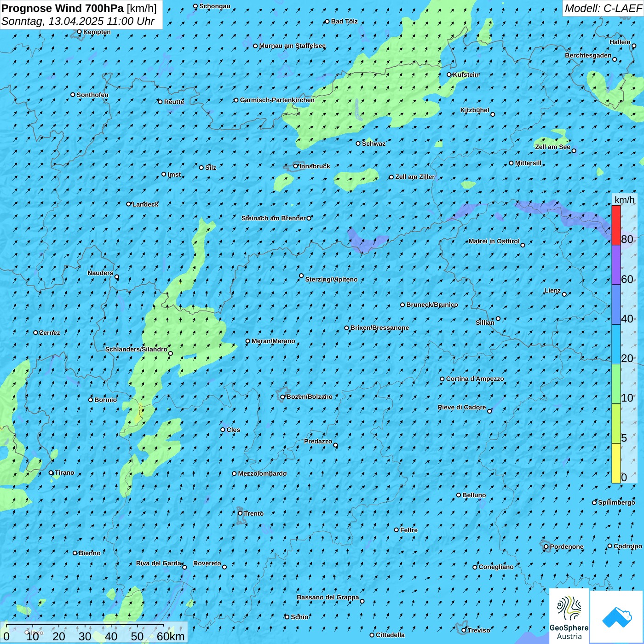This screenshot has width=644, height=644.
Task: Click the 'km/h' legend unit label
Action: pos(625,200)
